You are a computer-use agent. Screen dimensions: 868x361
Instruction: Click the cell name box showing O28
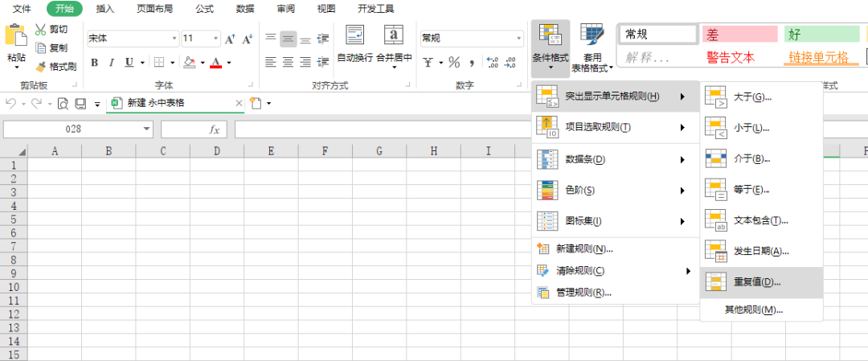[78, 129]
